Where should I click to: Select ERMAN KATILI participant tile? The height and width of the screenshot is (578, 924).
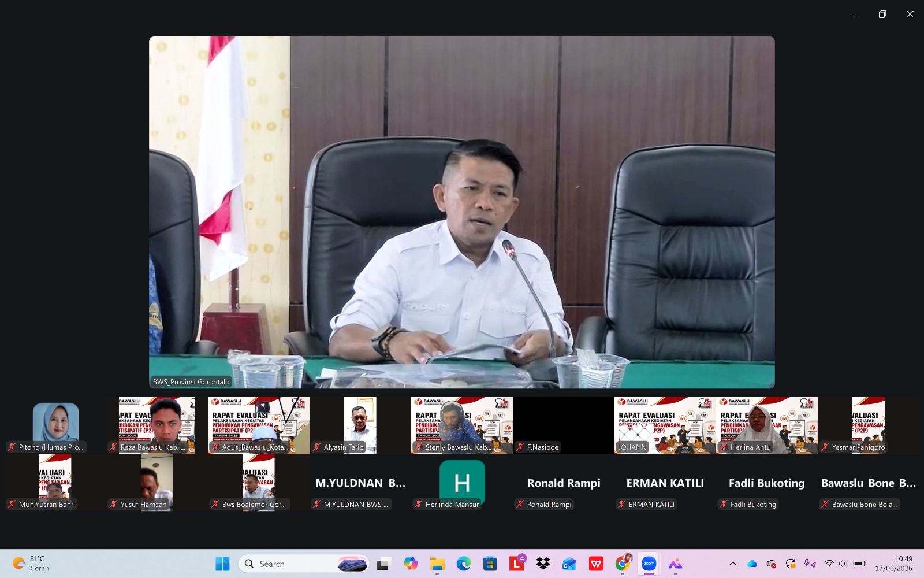[x=665, y=482]
